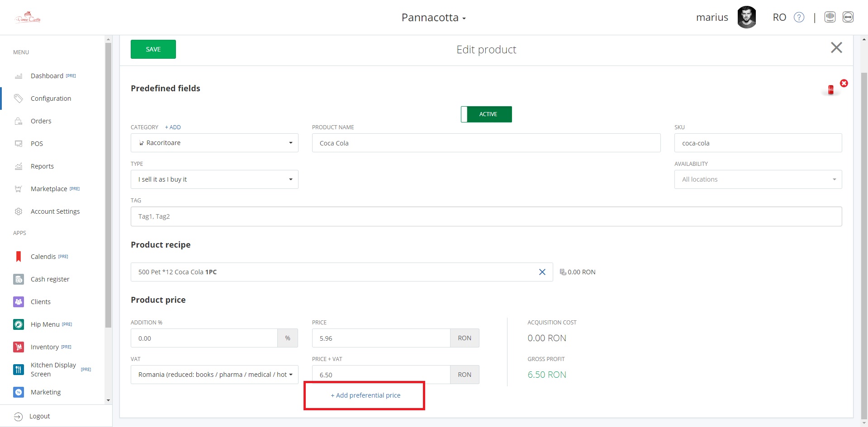Open the Inventory app icon
Image resolution: width=868 pixels, height=427 pixels.
point(19,347)
